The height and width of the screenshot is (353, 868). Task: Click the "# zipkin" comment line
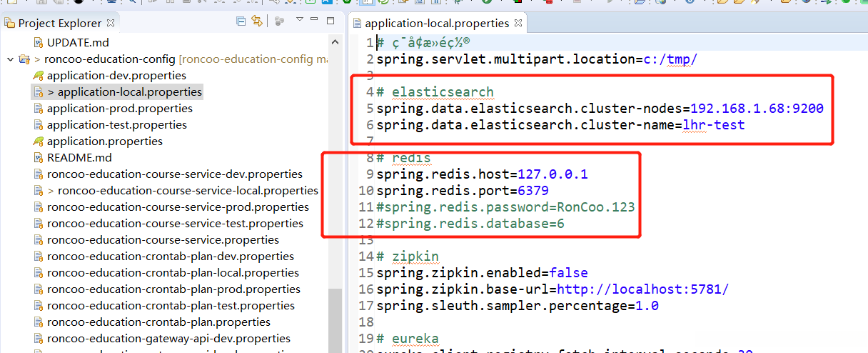pyautogui.click(x=408, y=257)
